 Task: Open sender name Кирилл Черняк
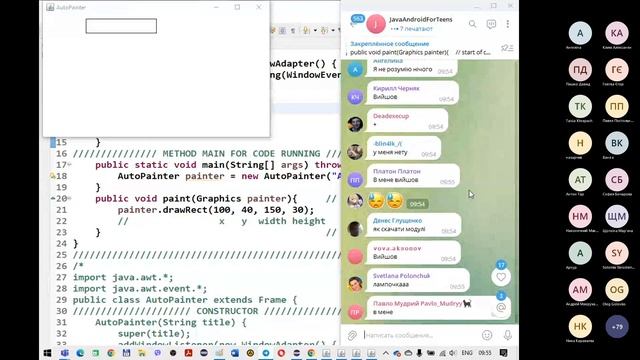coord(396,88)
